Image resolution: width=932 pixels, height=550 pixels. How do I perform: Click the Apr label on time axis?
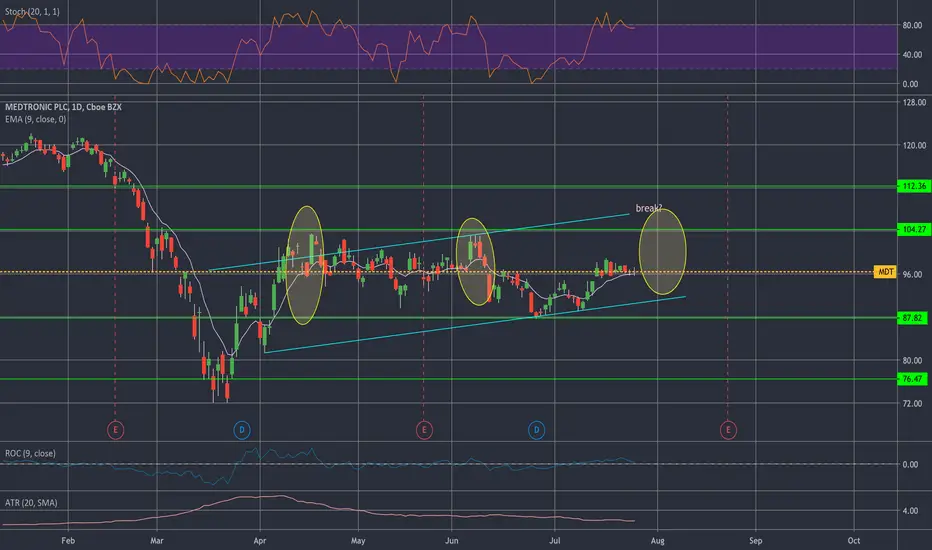(260, 540)
